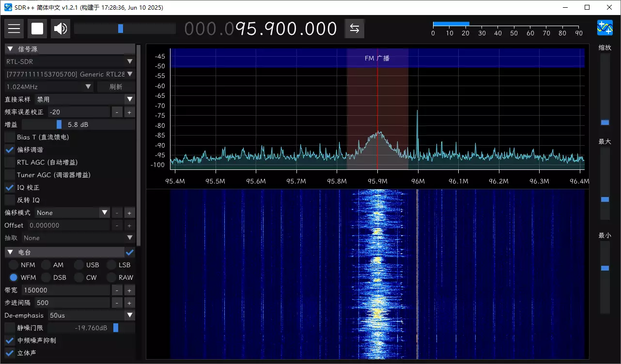621x364 pixels.
Task: Adjust the 最小 min level slider
Action: 605,277
